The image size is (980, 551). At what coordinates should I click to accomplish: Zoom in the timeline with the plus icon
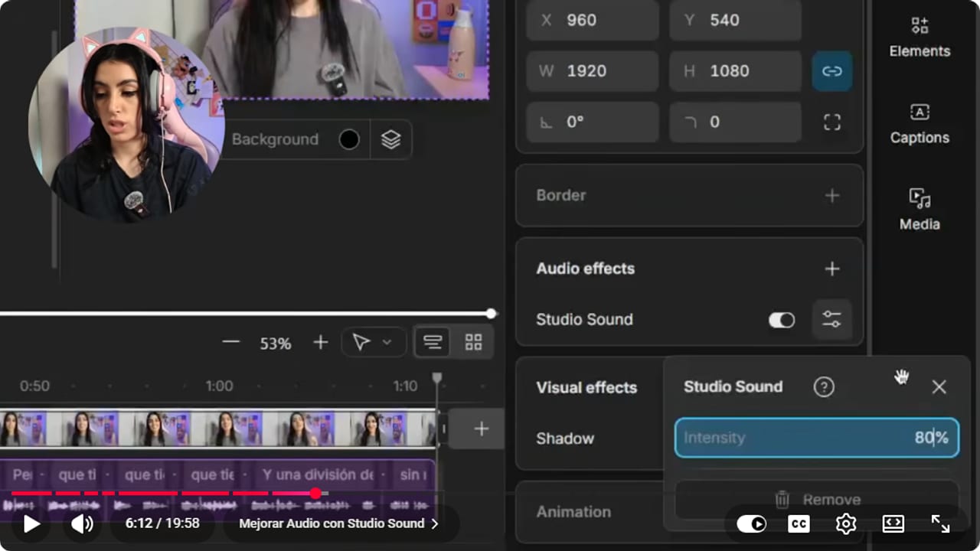pyautogui.click(x=321, y=342)
